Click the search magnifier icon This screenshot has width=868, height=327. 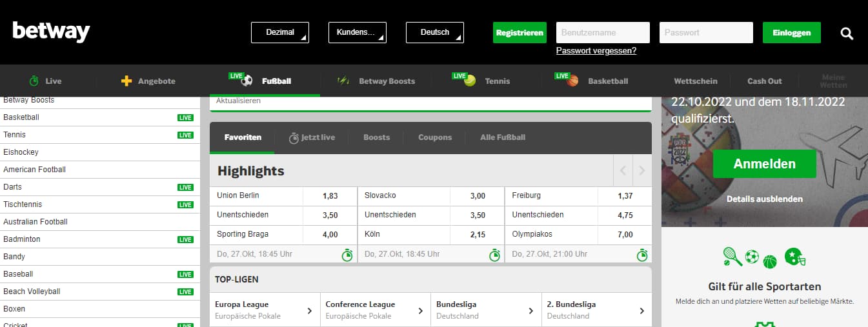click(847, 33)
